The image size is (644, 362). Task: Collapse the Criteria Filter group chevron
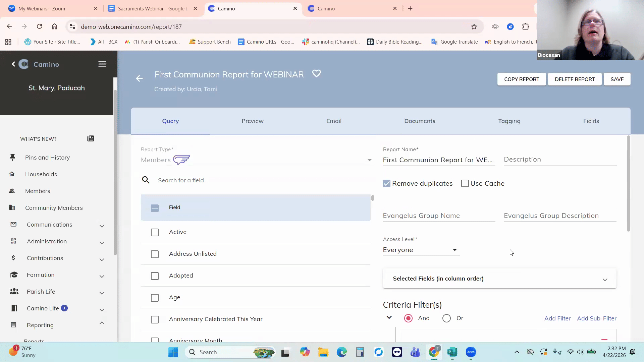point(389,317)
